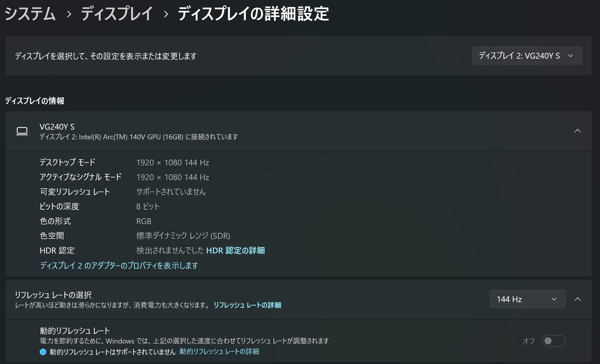Toggle the dynamic refresh rate switch
Image resolution: width=600 pixels, height=364 pixels.
pyautogui.click(x=554, y=341)
